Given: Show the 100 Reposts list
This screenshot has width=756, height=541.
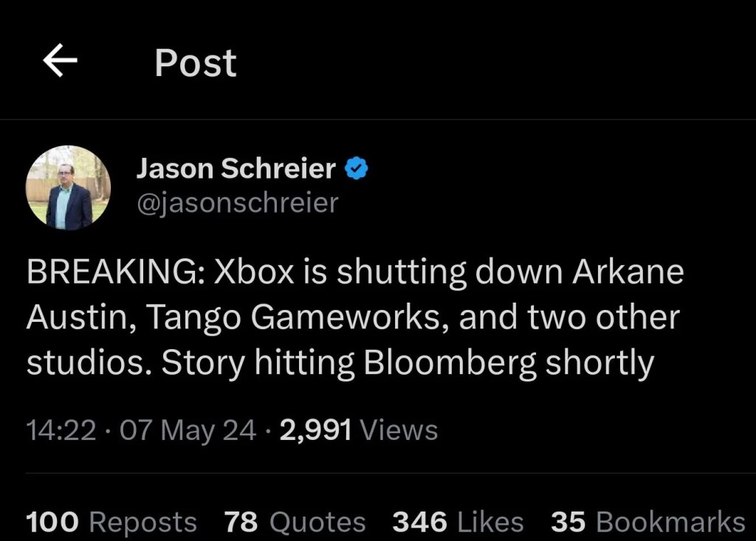Looking at the screenshot, I should (111, 522).
